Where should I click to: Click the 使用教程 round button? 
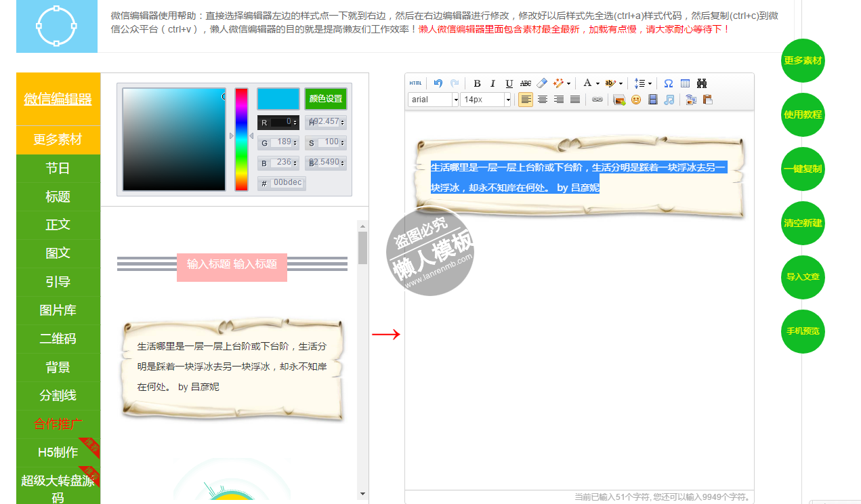803,115
